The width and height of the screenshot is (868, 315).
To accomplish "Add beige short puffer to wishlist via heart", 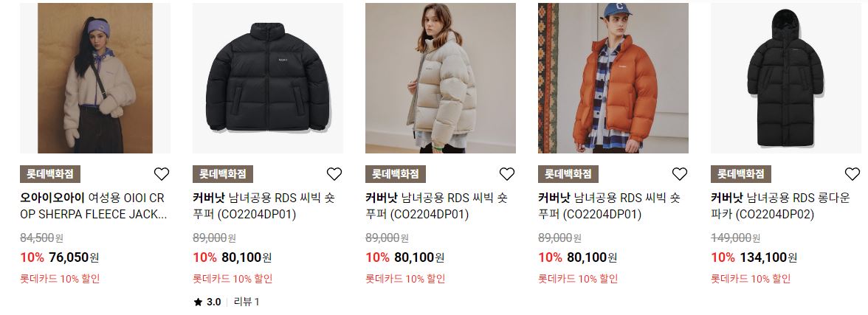I will [507, 174].
